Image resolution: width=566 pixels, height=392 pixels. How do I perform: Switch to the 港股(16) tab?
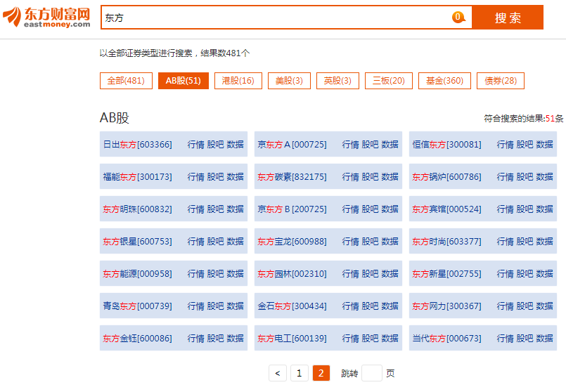tap(238, 80)
